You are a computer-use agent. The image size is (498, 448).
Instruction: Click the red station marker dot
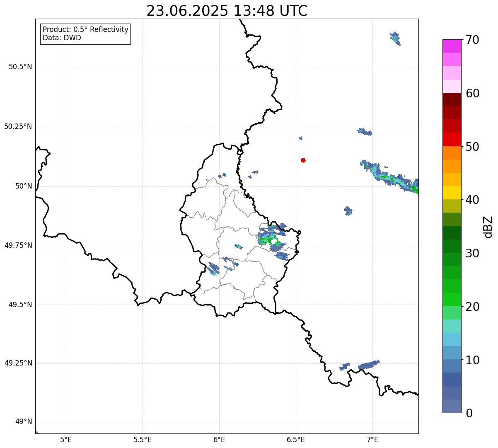303,160
